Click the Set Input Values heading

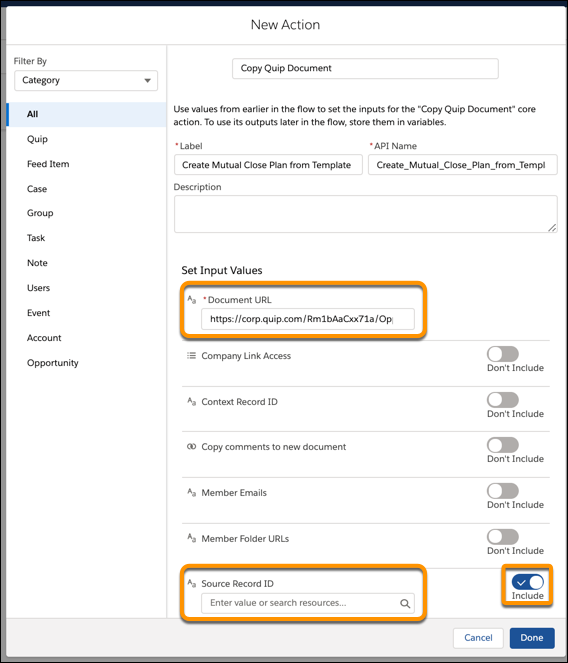point(222,271)
